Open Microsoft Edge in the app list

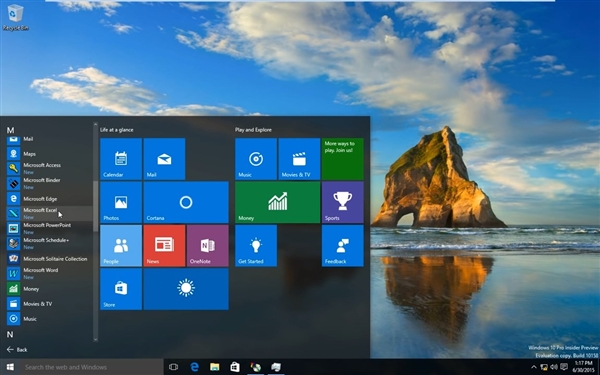[49, 199]
